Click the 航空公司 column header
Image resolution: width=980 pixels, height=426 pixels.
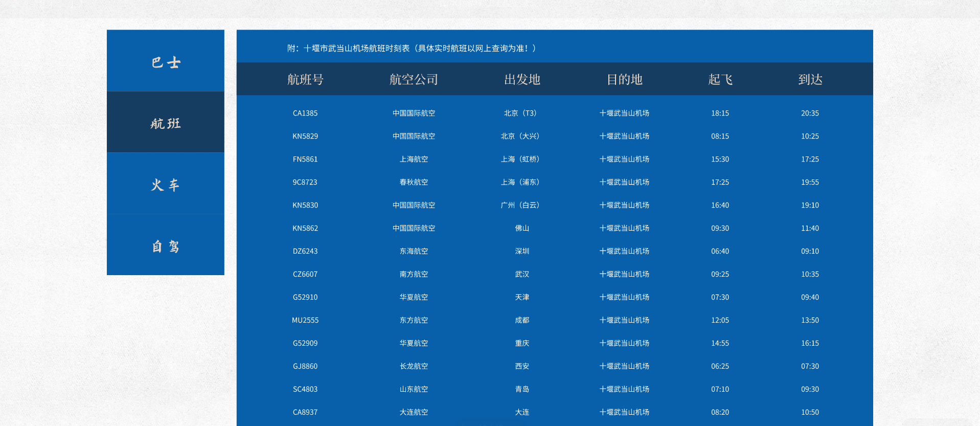pyautogui.click(x=414, y=79)
